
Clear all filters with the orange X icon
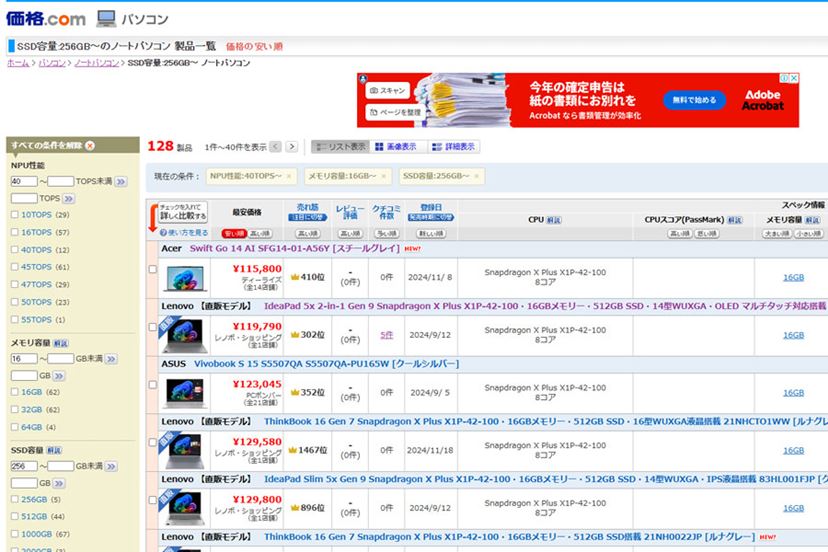(x=90, y=146)
